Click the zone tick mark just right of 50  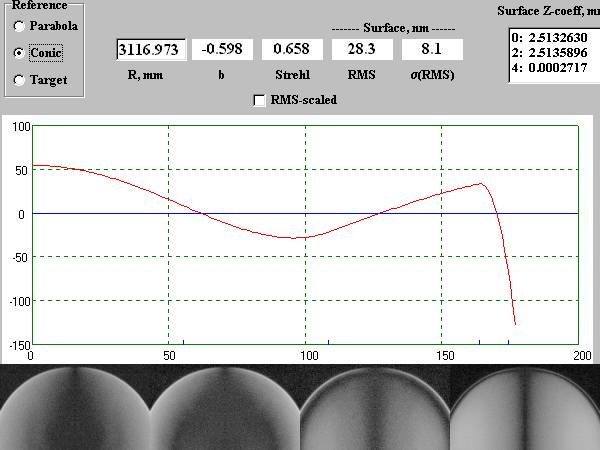tap(183, 342)
